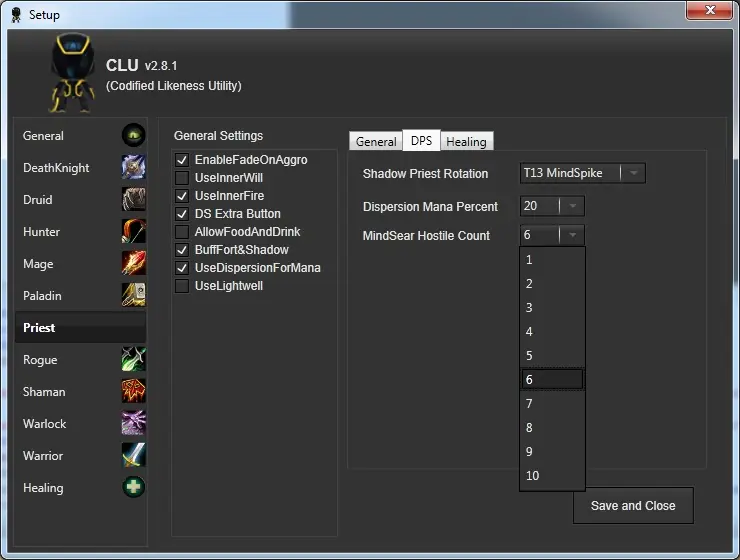Choose the Mage class icon
This screenshot has width=740, height=560.
(134, 263)
